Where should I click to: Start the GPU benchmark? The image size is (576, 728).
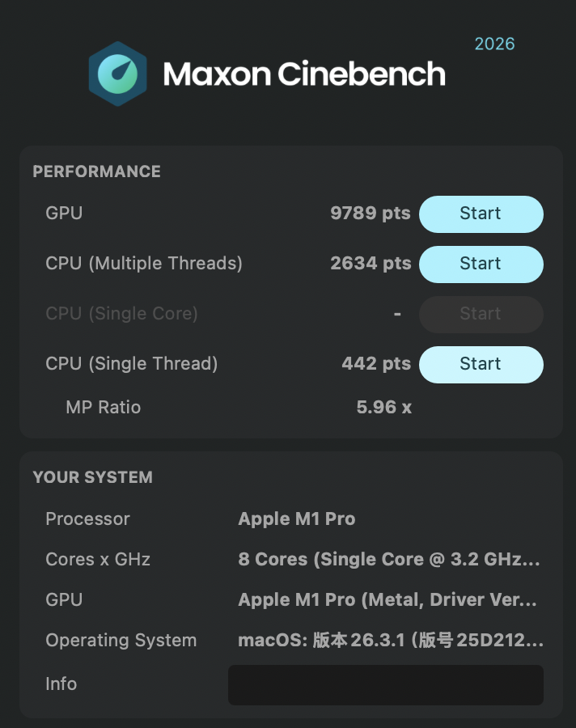[x=481, y=214]
